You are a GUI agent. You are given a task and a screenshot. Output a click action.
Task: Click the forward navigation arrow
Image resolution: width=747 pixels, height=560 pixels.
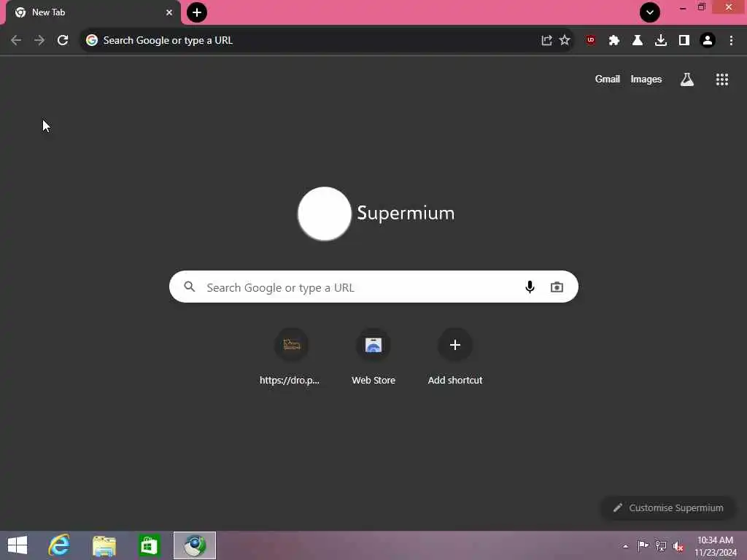click(39, 40)
